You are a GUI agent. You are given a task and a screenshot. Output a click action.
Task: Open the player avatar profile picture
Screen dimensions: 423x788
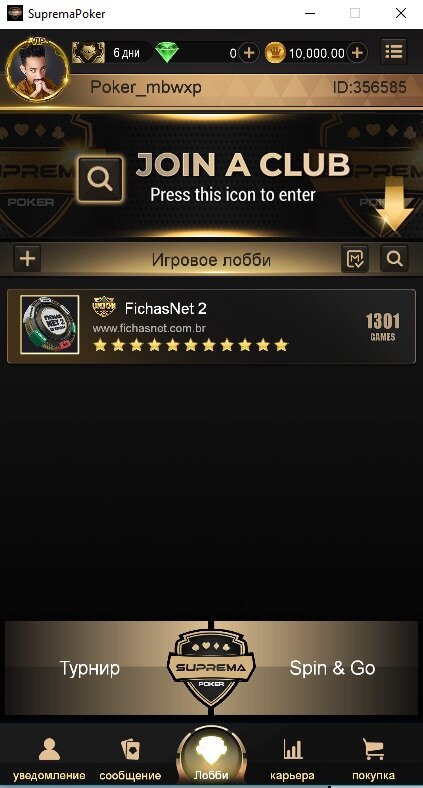(38, 69)
